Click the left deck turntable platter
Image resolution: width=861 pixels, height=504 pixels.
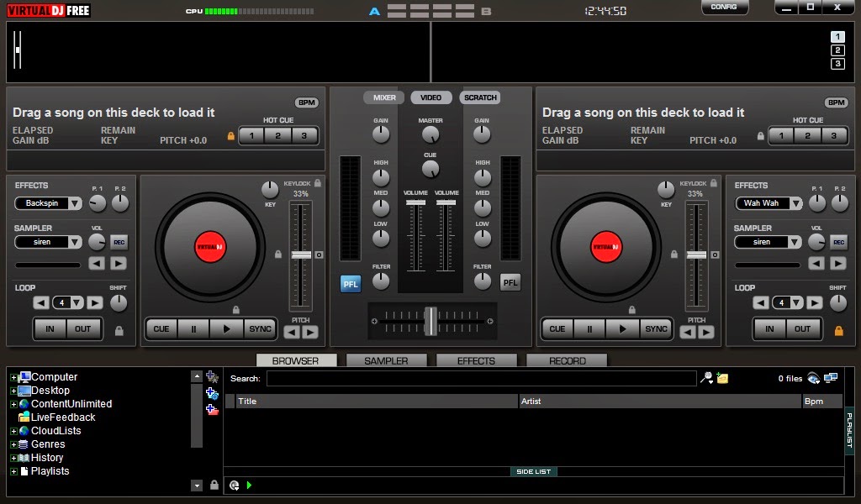pyautogui.click(x=210, y=247)
